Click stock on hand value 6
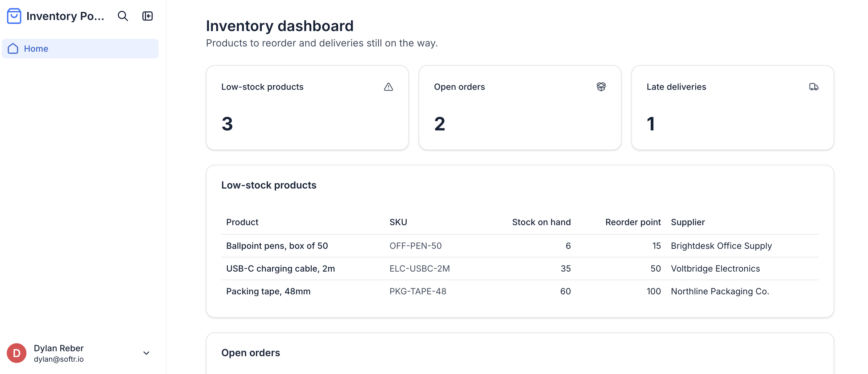This screenshot has width=868, height=374. 568,246
